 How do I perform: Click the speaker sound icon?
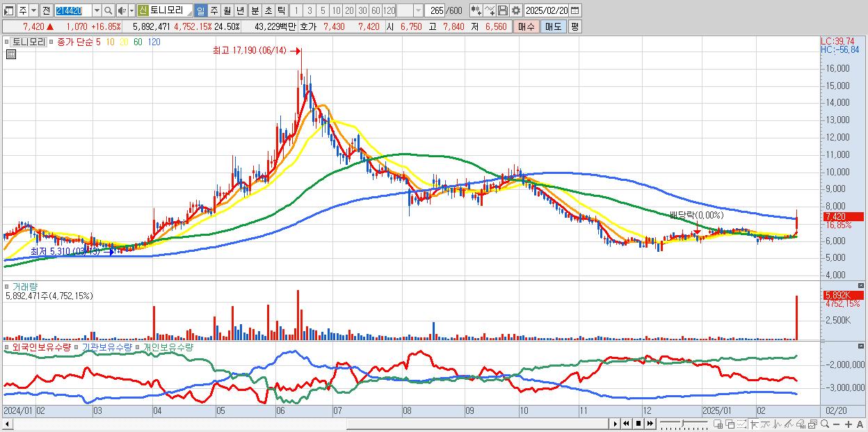tap(121, 10)
